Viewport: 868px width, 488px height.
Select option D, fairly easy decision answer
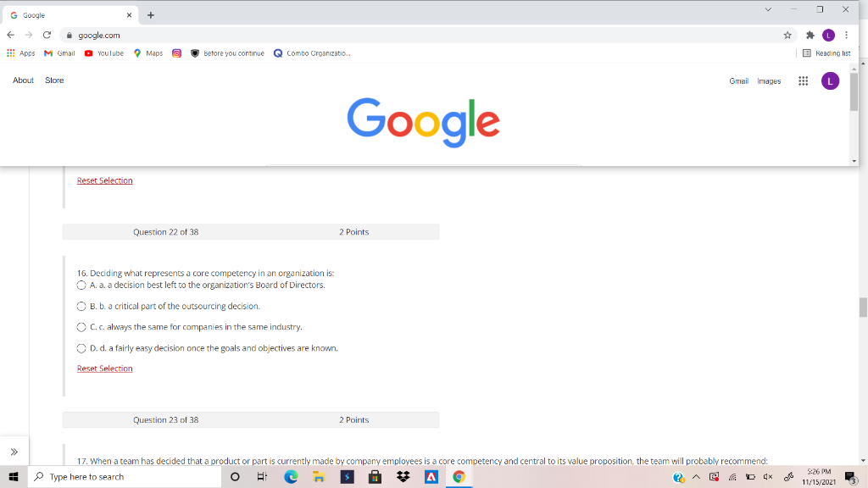tap(81, 347)
